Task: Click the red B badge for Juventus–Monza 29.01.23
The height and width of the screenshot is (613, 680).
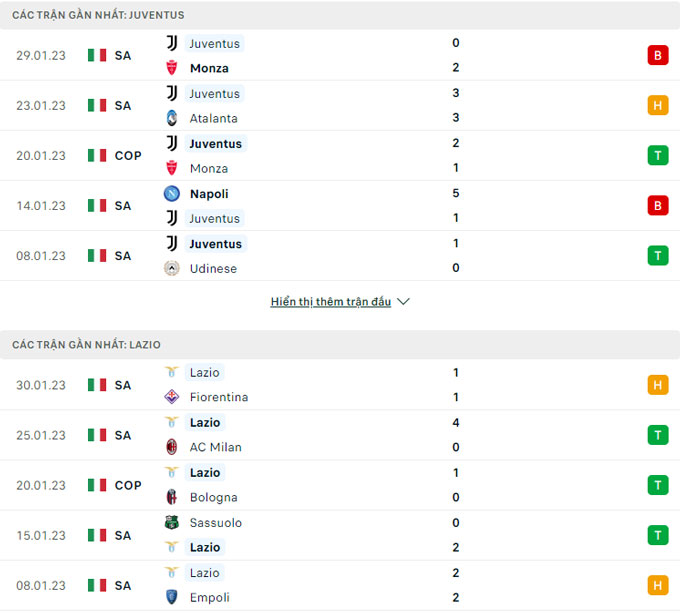Action: [657, 55]
